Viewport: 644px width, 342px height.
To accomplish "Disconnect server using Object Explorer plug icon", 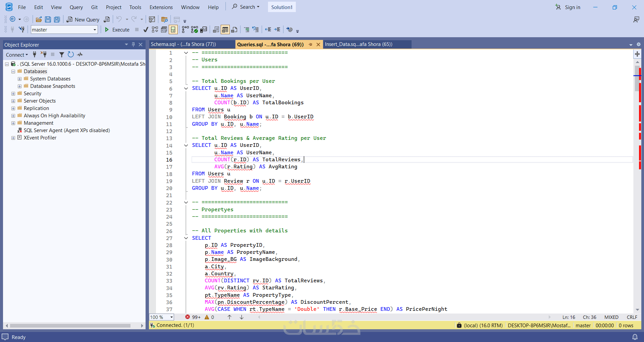I will (44, 54).
